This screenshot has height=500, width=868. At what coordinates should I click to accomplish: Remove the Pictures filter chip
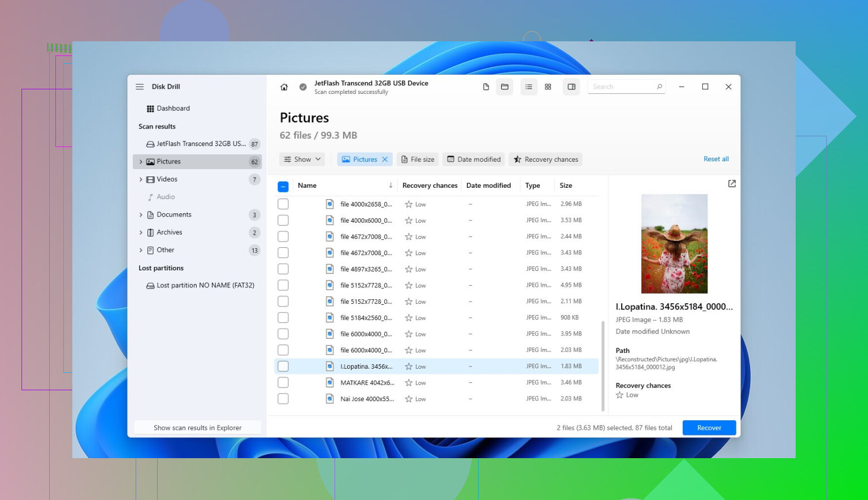pos(385,160)
